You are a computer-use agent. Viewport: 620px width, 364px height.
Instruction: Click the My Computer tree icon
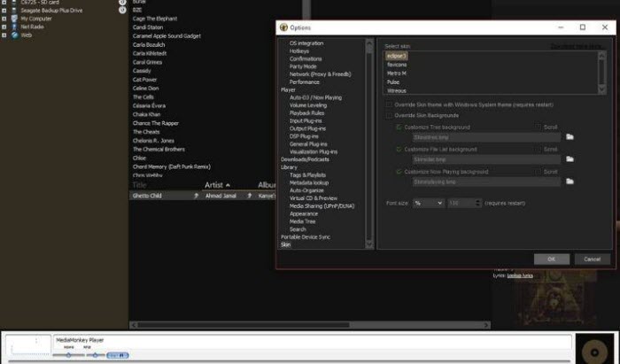pyautogui.click(x=14, y=19)
